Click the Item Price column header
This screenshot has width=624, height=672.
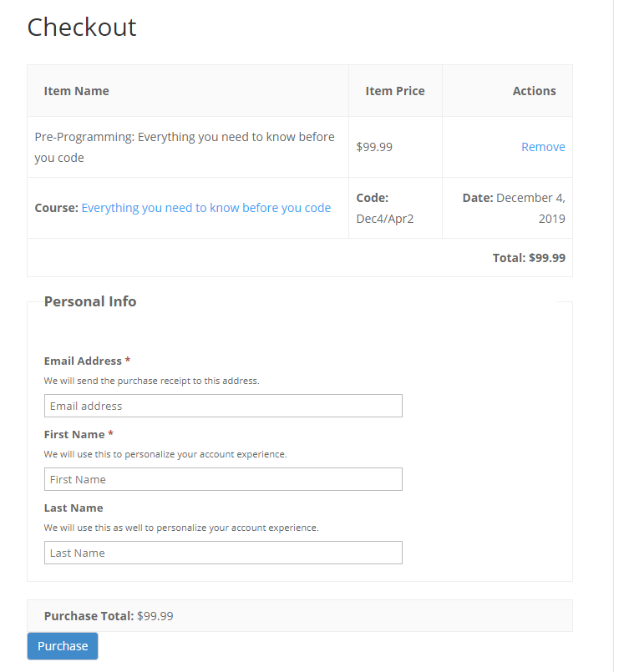(395, 91)
